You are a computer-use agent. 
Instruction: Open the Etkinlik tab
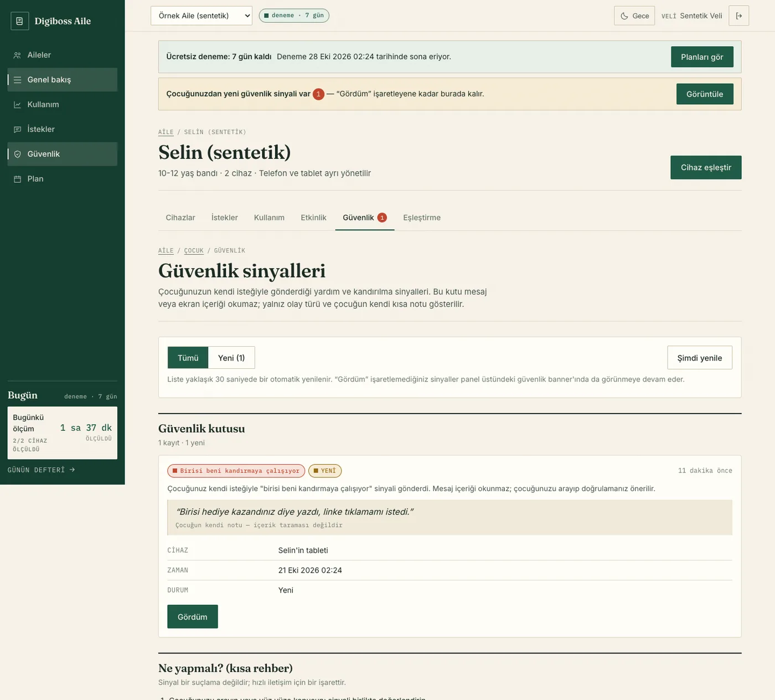coord(313,218)
